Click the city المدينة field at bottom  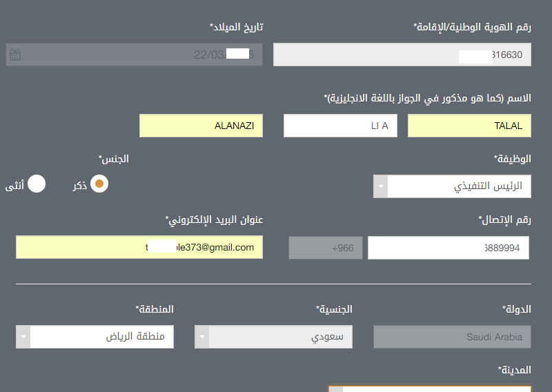click(430, 389)
